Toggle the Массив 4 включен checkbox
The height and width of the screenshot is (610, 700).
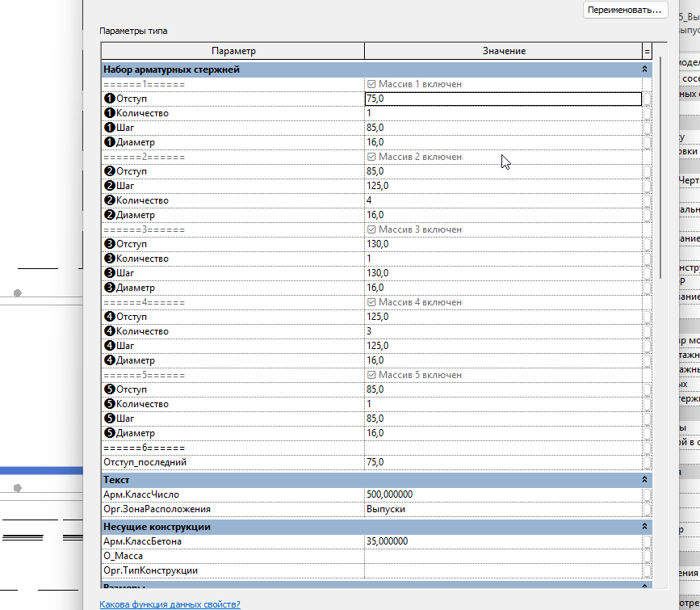[x=371, y=302]
